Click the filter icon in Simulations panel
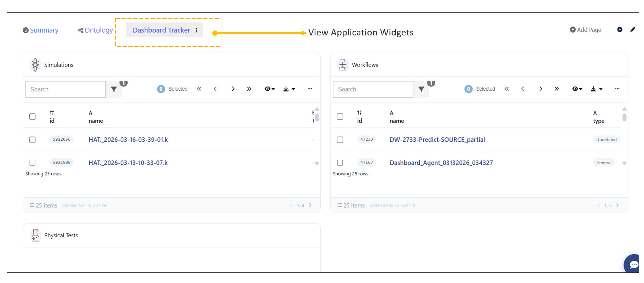Screen dimensions: 644x283 point(114,89)
